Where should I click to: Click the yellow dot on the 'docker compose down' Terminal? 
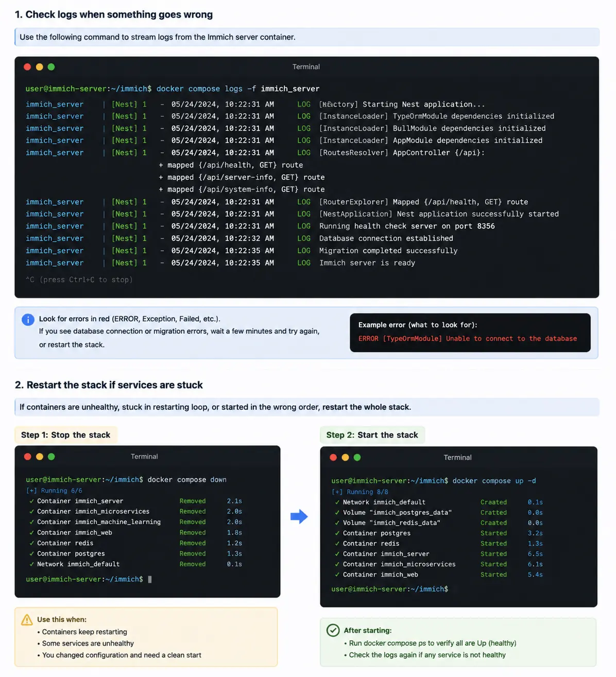[39, 457]
